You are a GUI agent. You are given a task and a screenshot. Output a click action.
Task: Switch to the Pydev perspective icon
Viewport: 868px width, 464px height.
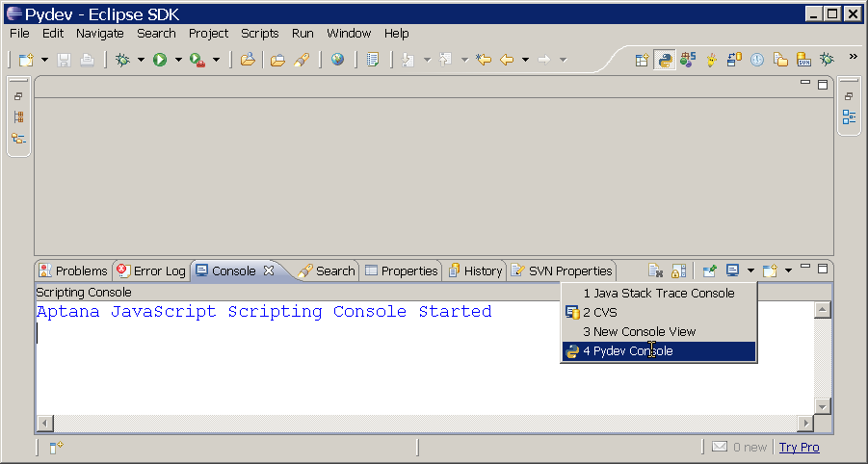click(x=665, y=60)
